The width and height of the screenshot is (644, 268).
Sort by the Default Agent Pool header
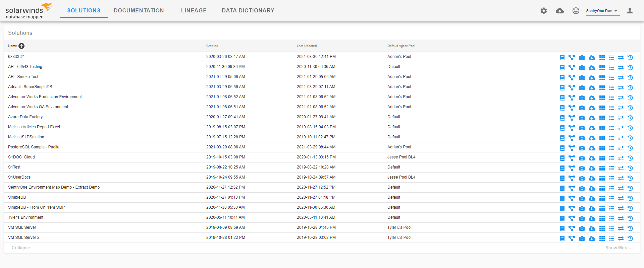point(401,46)
